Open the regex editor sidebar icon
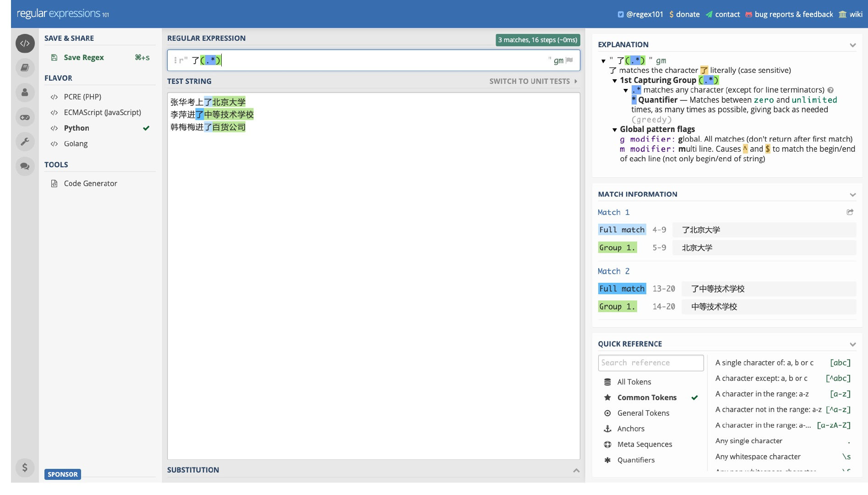 [25, 44]
